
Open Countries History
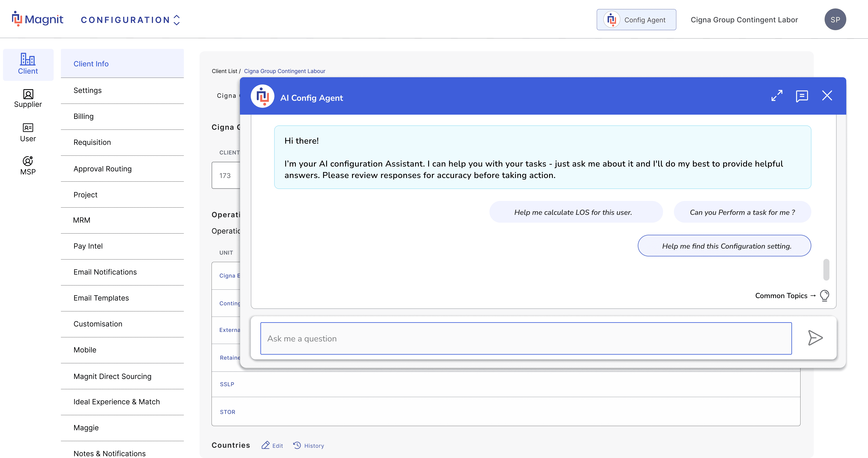click(309, 446)
